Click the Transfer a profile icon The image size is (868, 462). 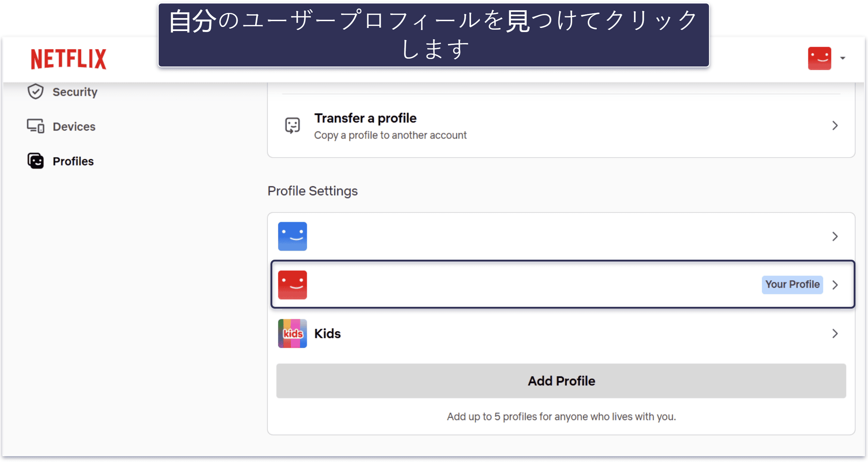click(292, 125)
